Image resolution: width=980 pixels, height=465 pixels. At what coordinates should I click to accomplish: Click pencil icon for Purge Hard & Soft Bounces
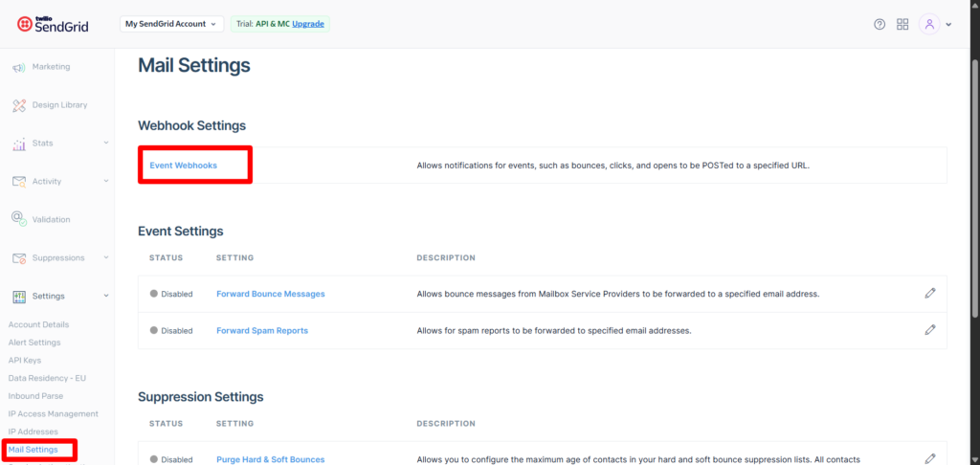929,459
